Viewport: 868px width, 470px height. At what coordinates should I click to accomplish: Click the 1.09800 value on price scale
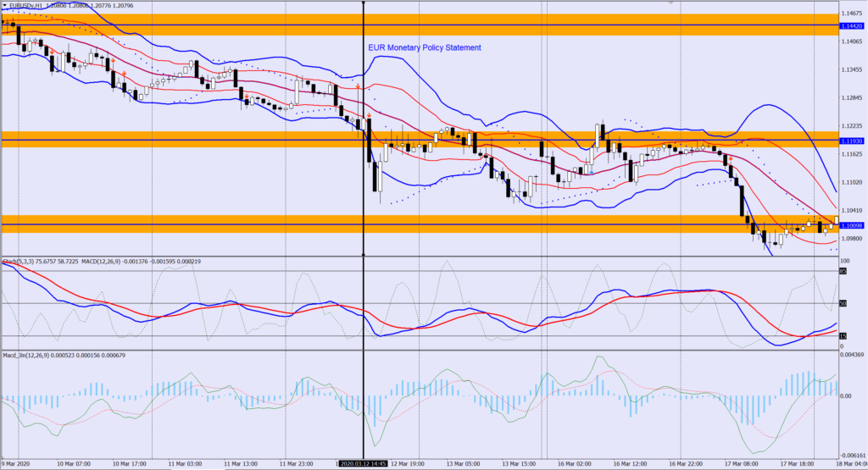coord(851,239)
